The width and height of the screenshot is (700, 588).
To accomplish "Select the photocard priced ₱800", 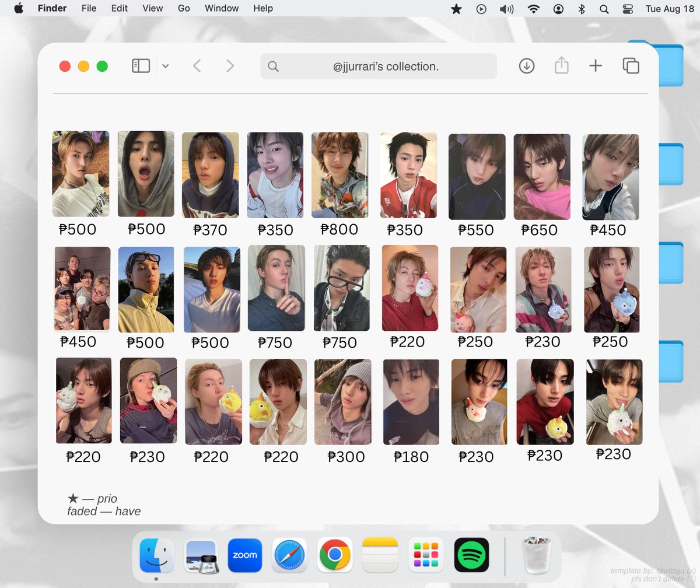I will point(339,175).
